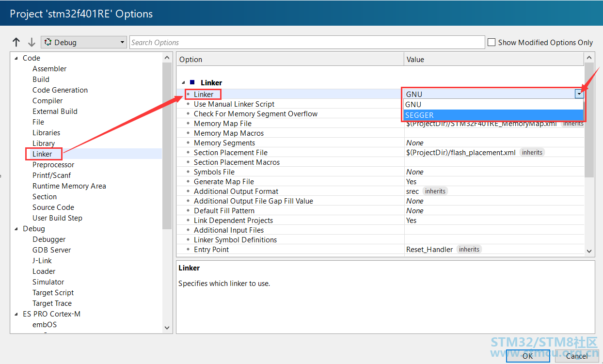Screen dimensions: 603x364
Task: Select User Build Step category
Action: pos(57,218)
